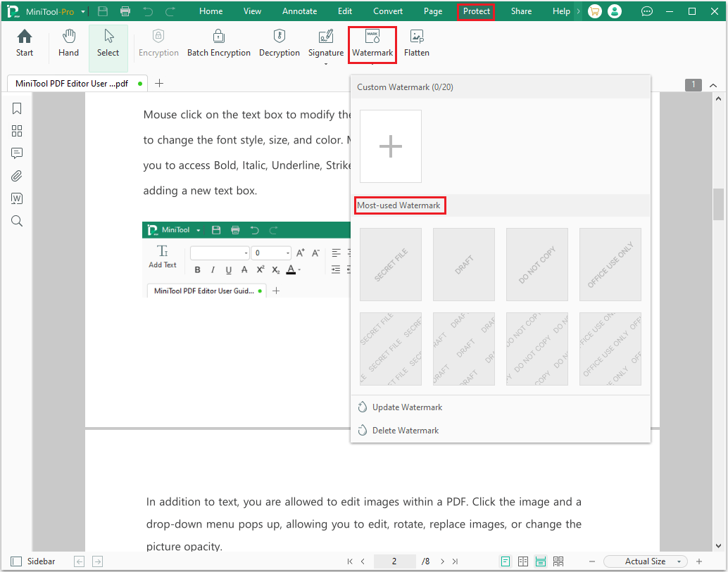This screenshot has width=728, height=572.
Task: Open the Actual Size zoom dropdown
Action: pos(645,561)
